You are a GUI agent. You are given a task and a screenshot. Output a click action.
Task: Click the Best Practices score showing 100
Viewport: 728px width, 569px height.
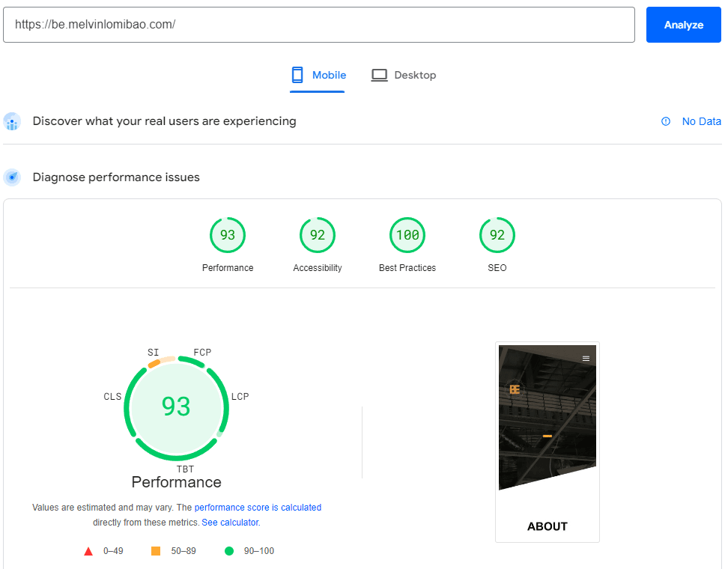coord(407,234)
